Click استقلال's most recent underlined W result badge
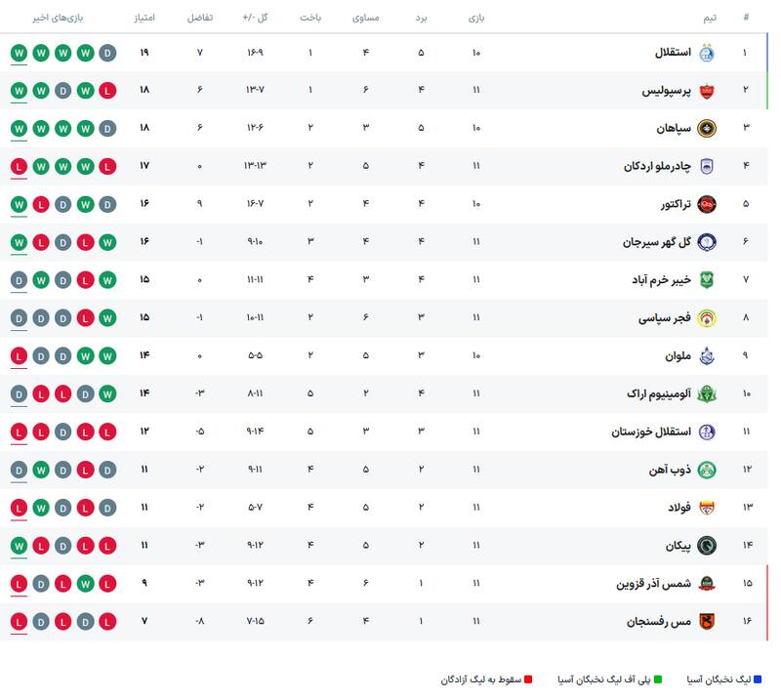Screen dimensions: 781x700 [x=19, y=53]
